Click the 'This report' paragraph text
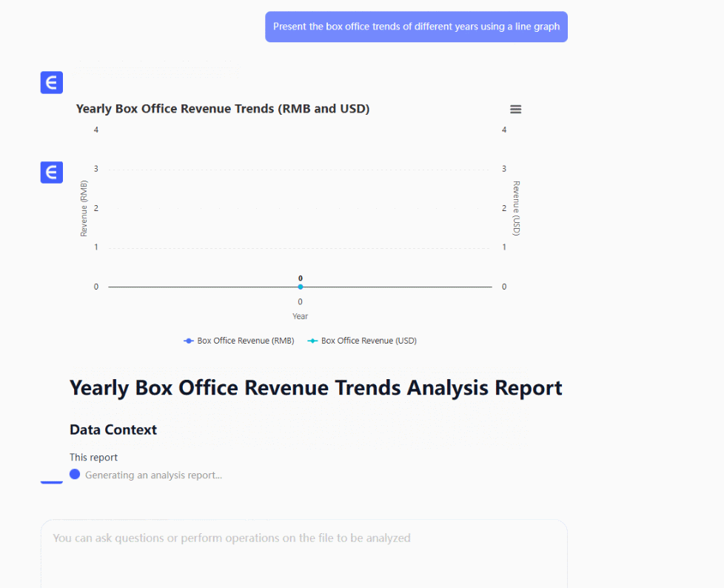 pos(93,457)
